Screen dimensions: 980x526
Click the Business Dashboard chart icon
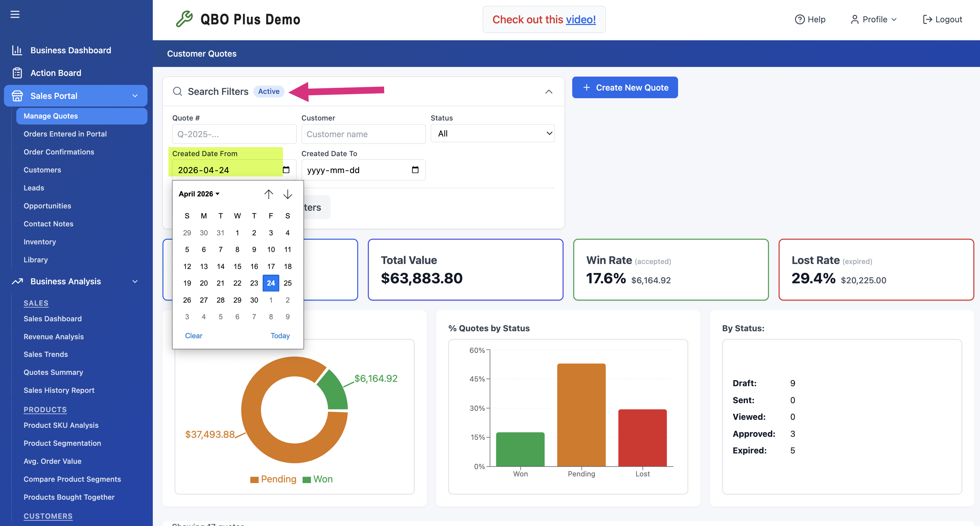17,50
